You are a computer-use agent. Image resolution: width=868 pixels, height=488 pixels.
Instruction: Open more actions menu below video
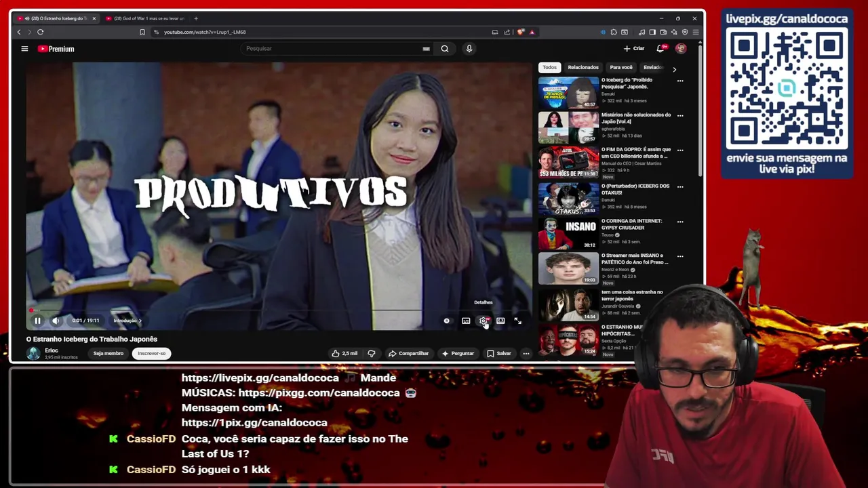coord(526,353)
